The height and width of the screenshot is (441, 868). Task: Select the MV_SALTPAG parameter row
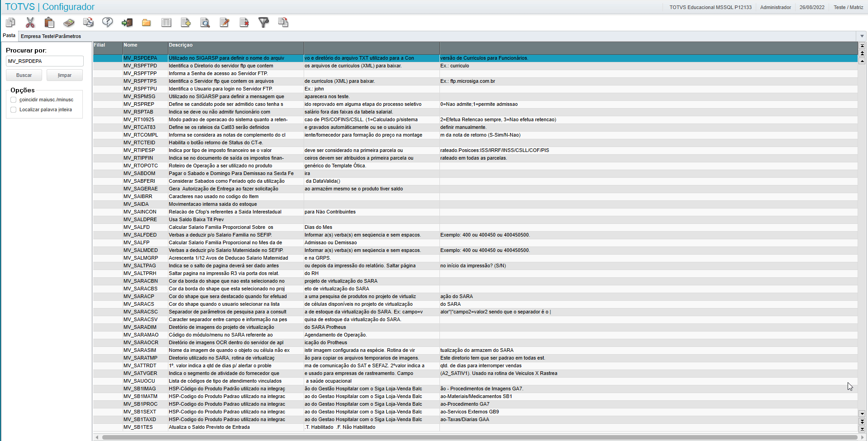click(475, 266)
